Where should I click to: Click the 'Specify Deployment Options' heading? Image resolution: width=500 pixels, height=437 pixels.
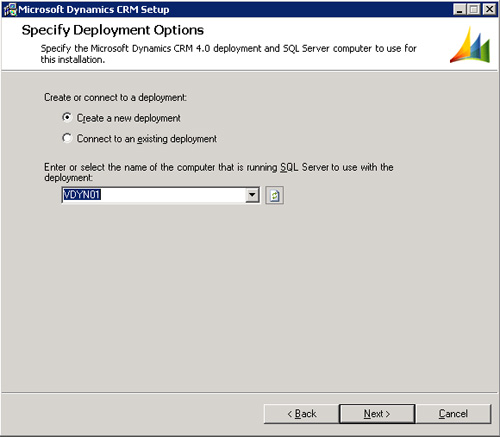pos(113,30)
